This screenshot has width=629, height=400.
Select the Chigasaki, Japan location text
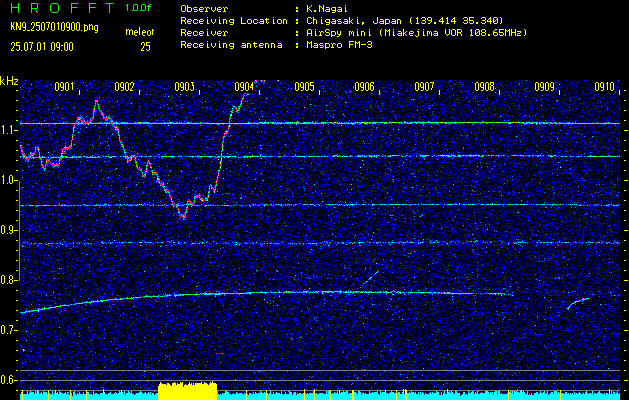405,21
